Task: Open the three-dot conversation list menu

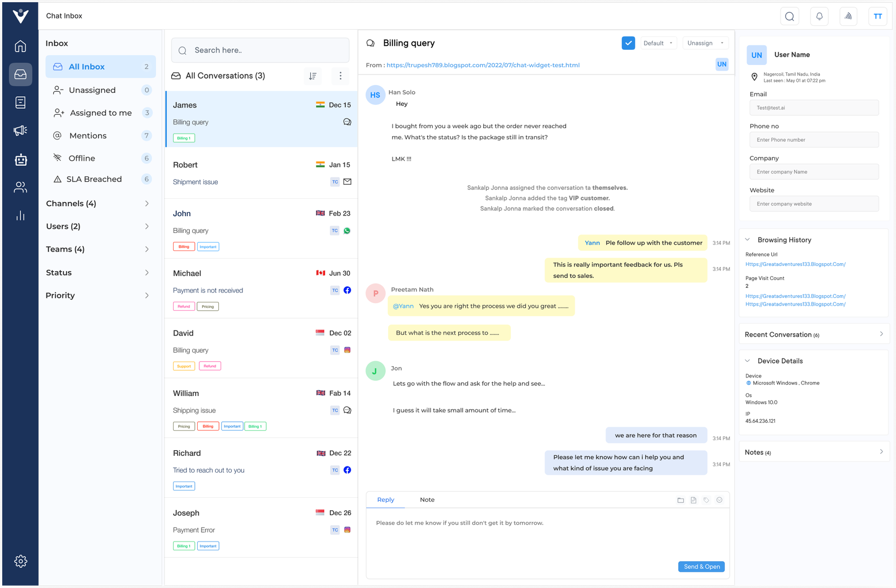Action: (x=340, y=76)
